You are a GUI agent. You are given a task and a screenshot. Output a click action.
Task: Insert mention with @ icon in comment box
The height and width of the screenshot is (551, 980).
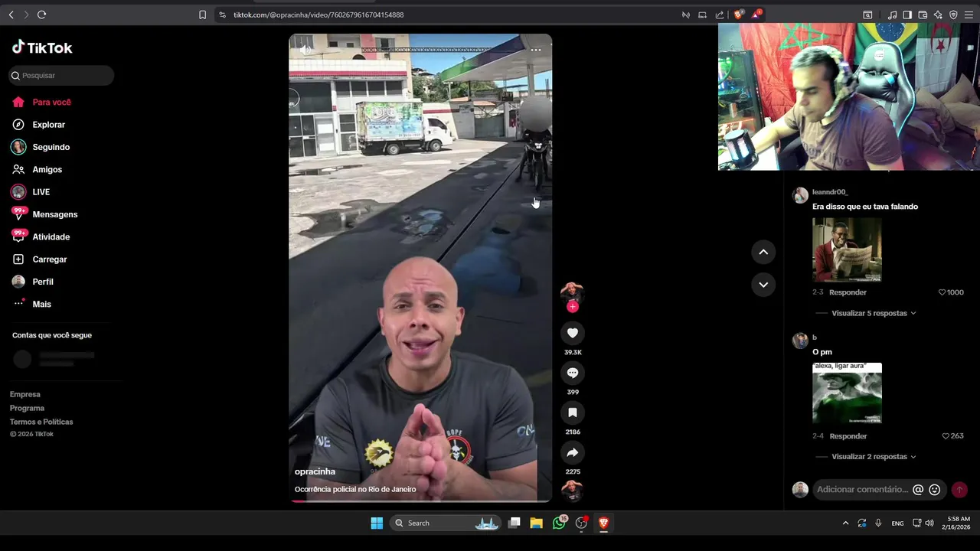(918, 490)
